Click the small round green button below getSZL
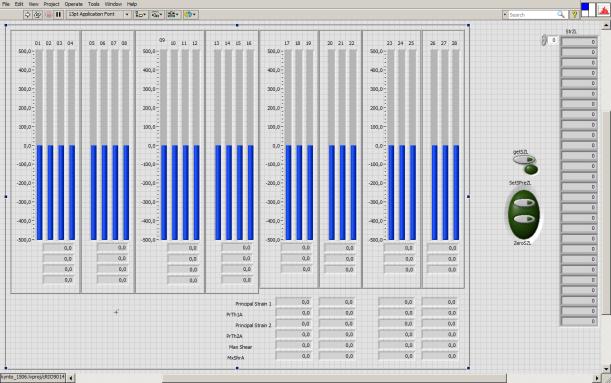The image size is (611, 383). [x=531, y=169]
